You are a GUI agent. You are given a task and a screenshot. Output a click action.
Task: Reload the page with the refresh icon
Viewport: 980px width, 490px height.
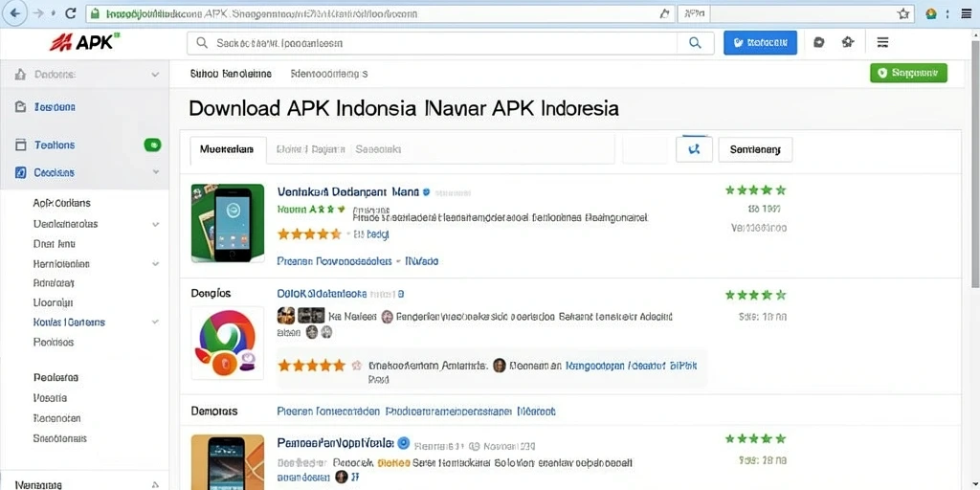(x=71, y=13)
